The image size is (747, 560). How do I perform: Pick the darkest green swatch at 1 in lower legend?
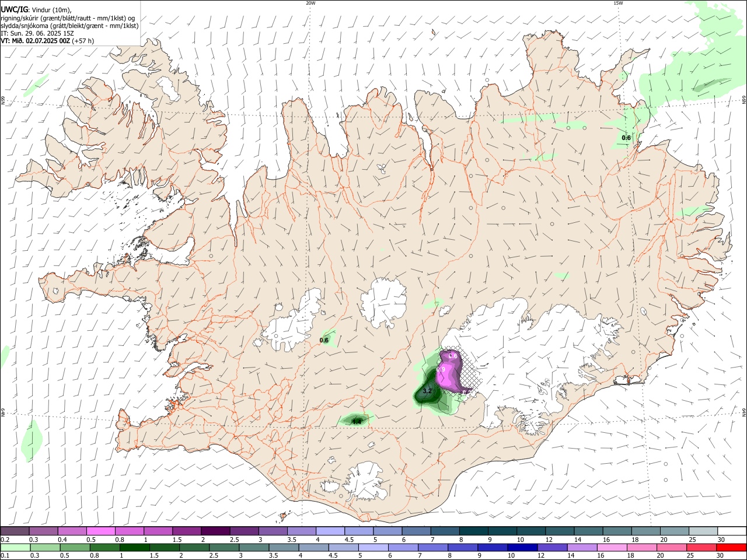pyautogui.click(x=135, y=548)
